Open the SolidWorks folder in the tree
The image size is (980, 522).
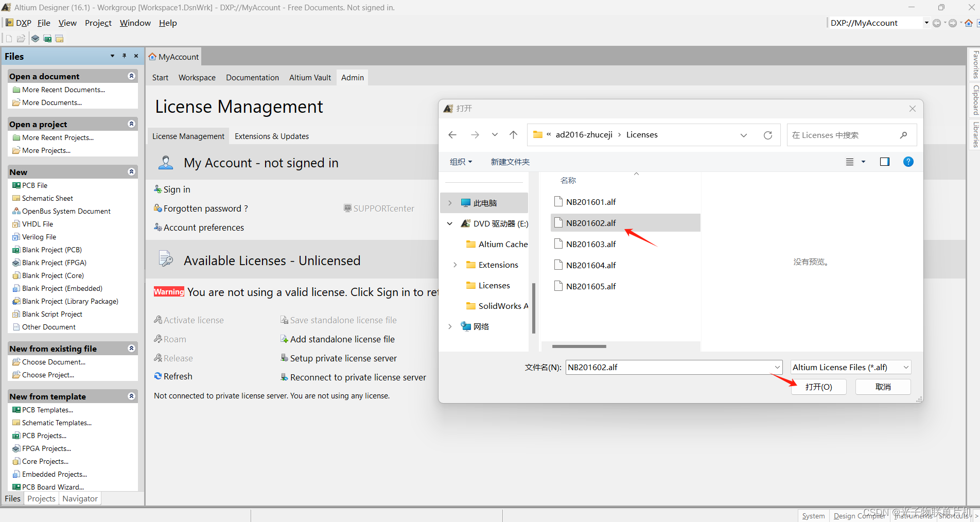pos(497,306)
